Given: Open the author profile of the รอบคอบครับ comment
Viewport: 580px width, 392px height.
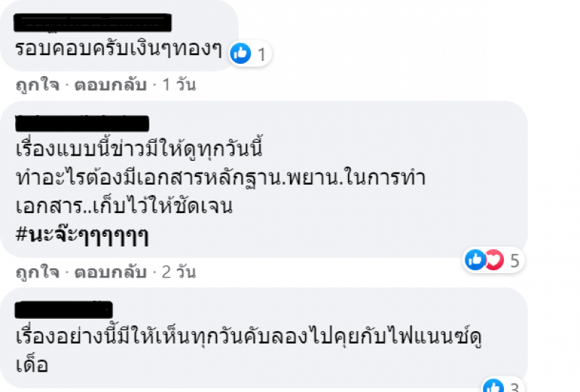Looking at the screenshot, I should [93, 22].
